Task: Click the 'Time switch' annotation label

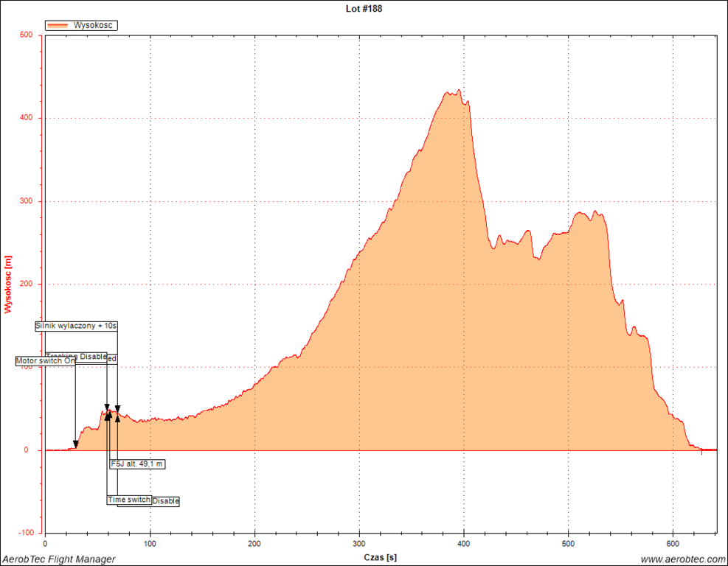Action: 129,500
